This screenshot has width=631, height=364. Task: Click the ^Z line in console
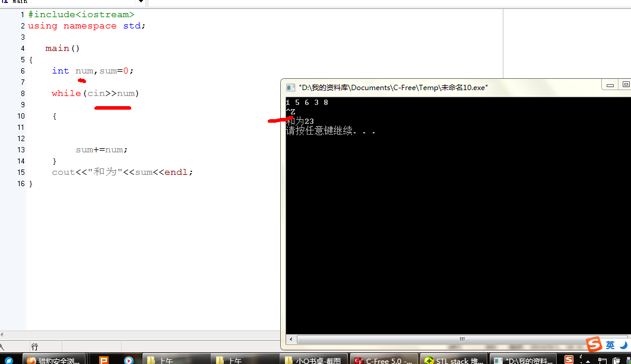[x=290, y=111]
